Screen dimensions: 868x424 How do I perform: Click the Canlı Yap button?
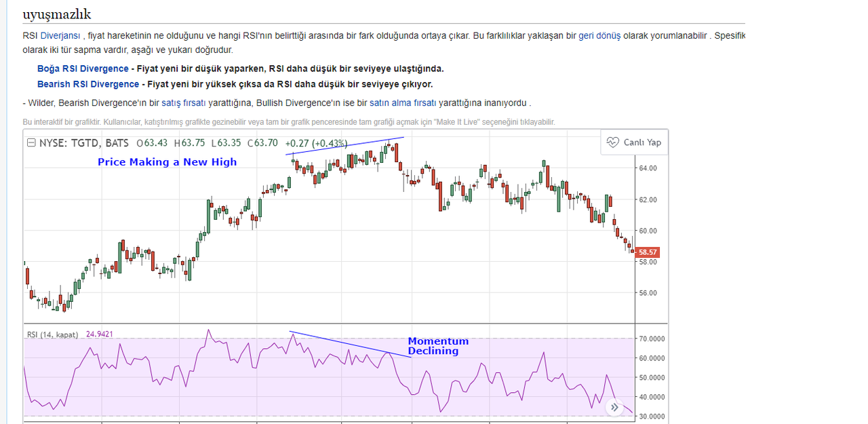point(634,142)
